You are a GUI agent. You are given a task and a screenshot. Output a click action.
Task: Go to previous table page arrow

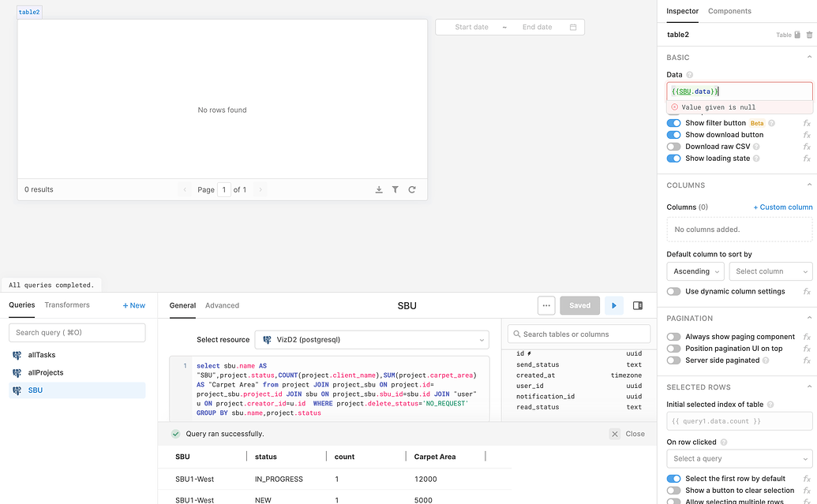pos(185,189)
